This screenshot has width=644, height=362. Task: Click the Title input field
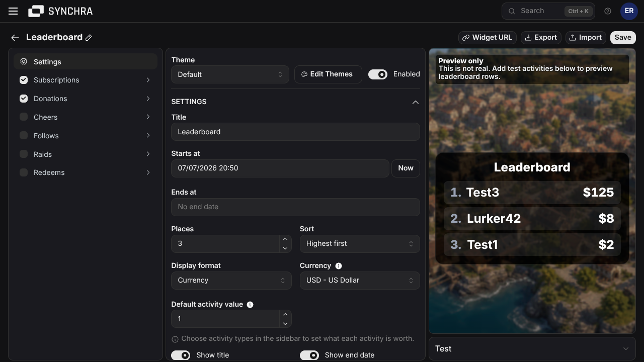[295, 132]
